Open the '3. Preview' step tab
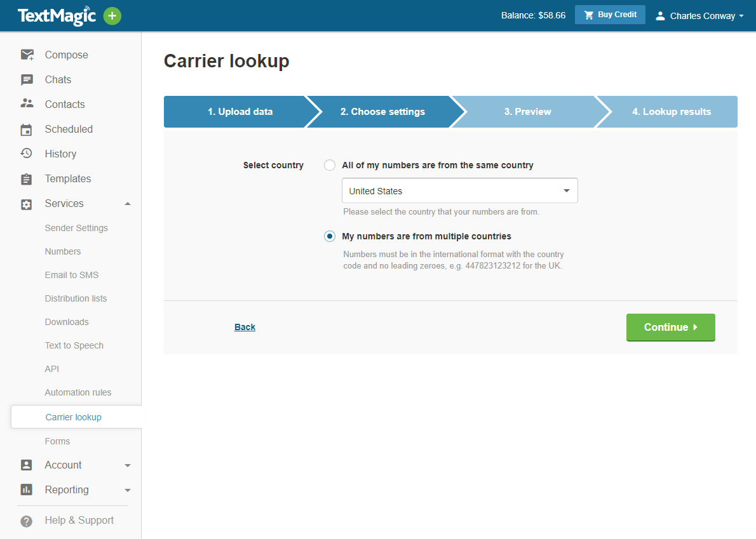The image size is (756, 539). point(527,112)
